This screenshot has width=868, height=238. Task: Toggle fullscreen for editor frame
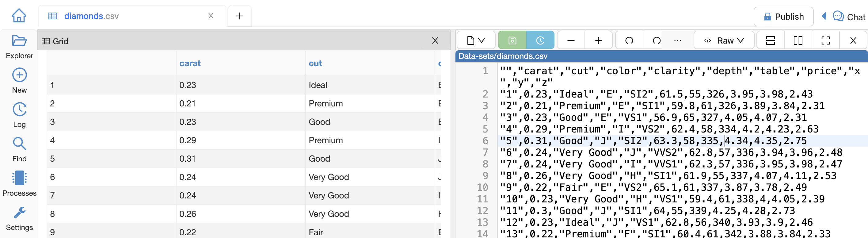[x=825, y=41]
